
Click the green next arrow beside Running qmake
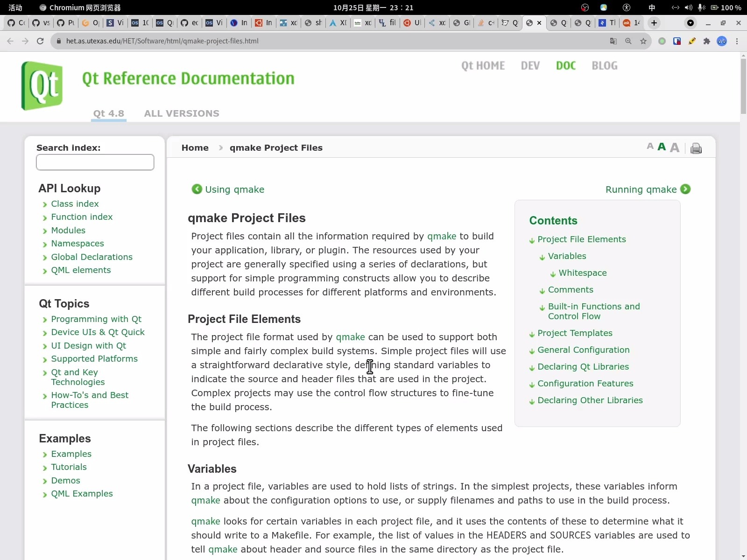685,189
